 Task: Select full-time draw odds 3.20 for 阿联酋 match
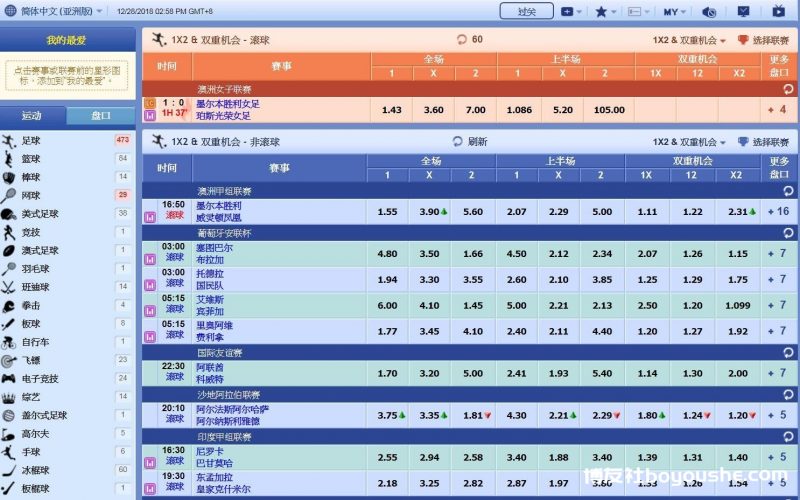coord(432,373)
